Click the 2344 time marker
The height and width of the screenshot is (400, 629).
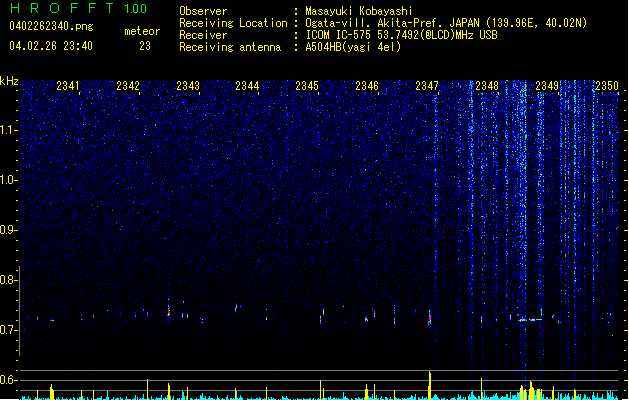tap(247, 86)
